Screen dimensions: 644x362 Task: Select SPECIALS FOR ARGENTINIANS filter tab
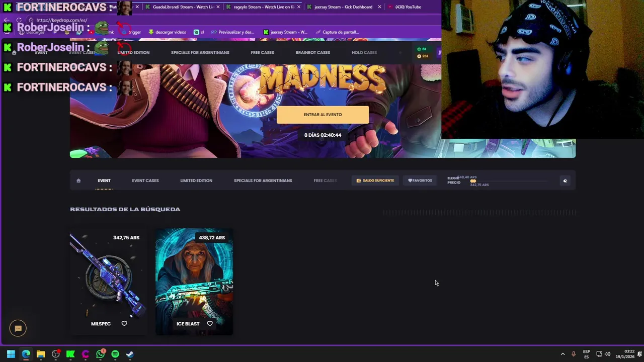(263, 180)
